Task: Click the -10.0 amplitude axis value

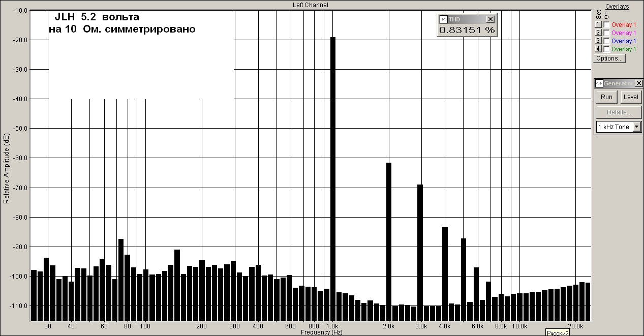Action: click(20, 10)
